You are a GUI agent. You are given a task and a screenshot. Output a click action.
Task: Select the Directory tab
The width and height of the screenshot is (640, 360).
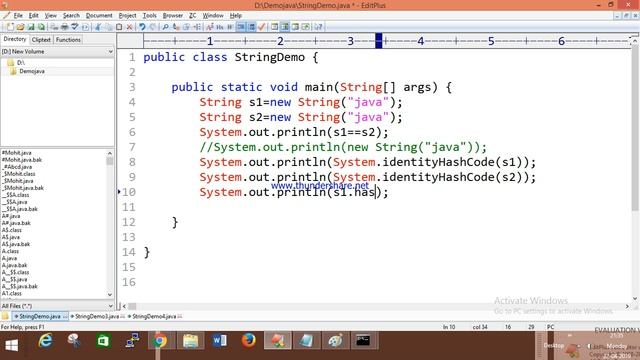15,39
